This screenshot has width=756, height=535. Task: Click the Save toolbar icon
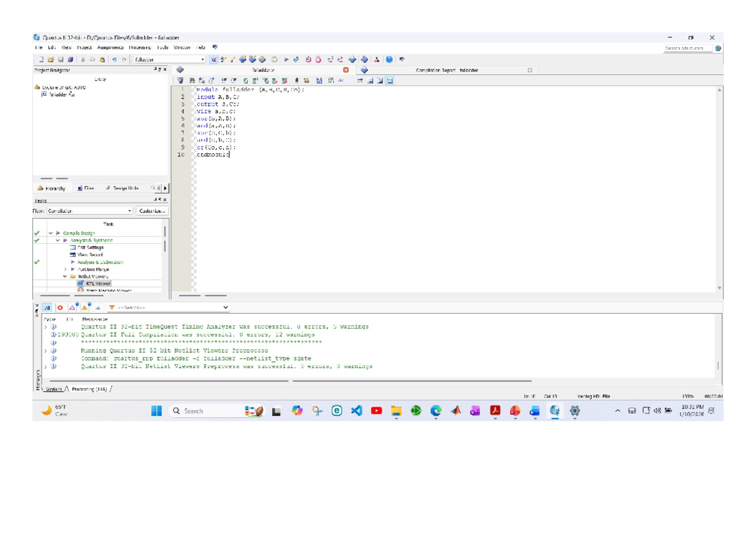click(x=61, y=59)
